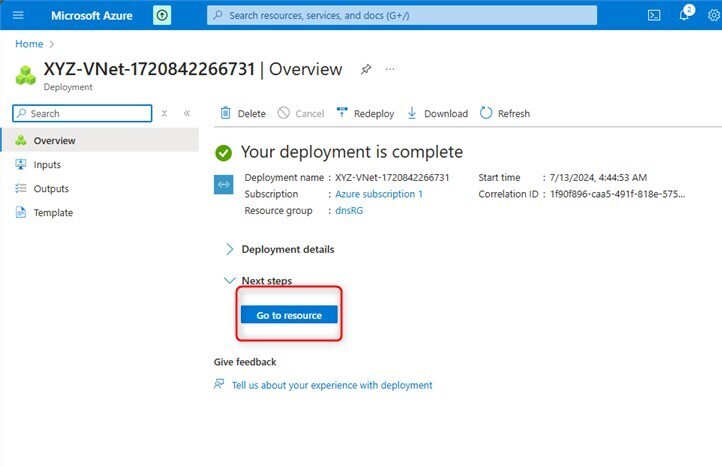
Task: Pin the deployment overview to dashboard
Action: tap(366, 69)
